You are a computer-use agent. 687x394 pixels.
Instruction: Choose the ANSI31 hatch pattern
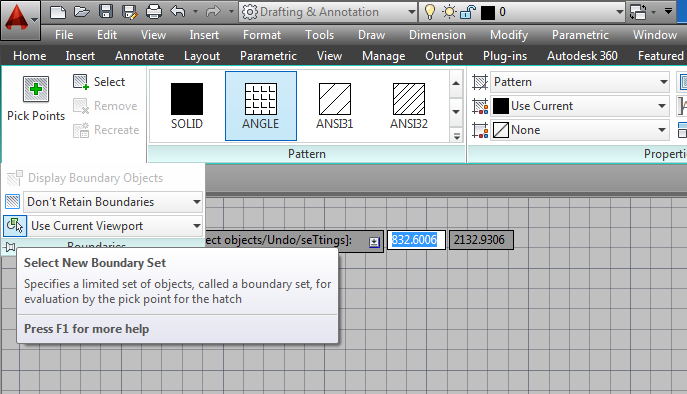tap(335, 106)
